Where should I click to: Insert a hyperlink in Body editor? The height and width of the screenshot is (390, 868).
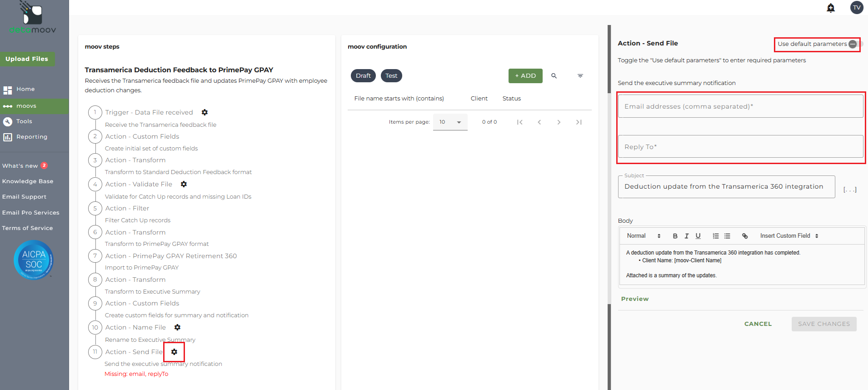pyautogui.click(x=745, y=236)
